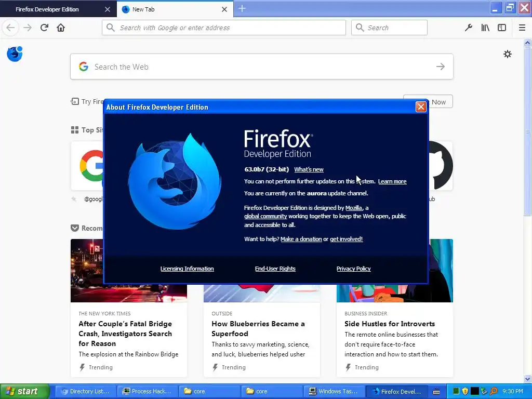Open developer tools via the wrench icon
The width and height of the screenshot is (532, 399).
pyautogui.click(x=469, y=28)
